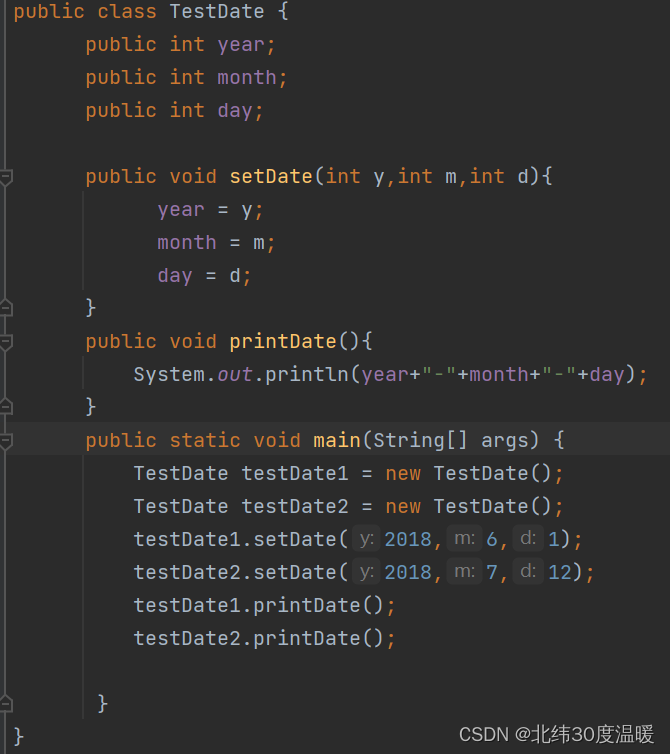Click the month field in its declaration
670x754 pixels.
click(x=247, y=78)
